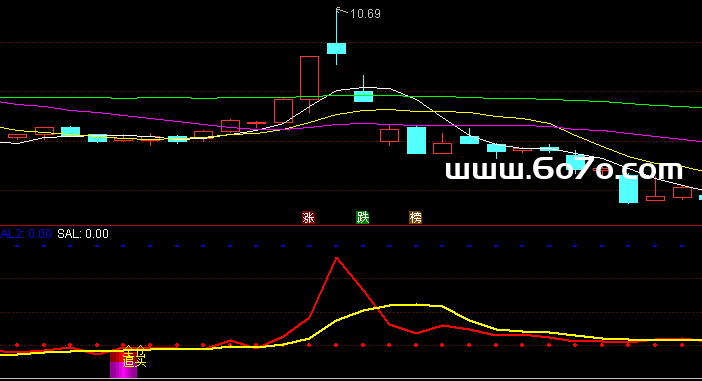
Task: Select the AL2: 0.00 indicator label
Action: 26,234
